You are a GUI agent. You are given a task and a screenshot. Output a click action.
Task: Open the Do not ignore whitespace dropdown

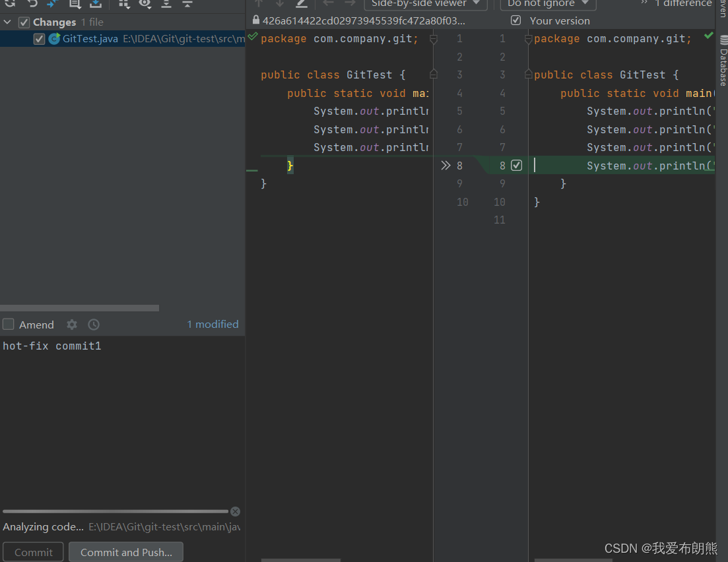547,5
